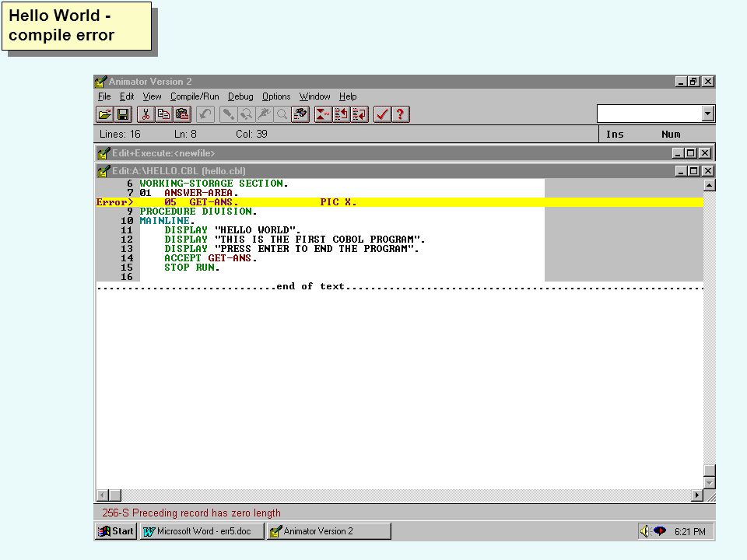The image size is (747, 560).
Task: Open the Edit menu
Action: pos(127,96)
